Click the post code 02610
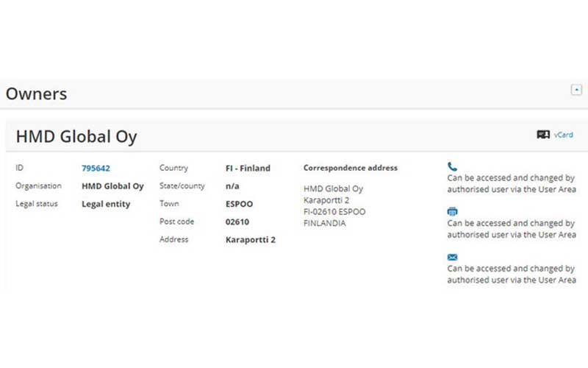This screenshot has height=368, width=588. click(238, 222)
